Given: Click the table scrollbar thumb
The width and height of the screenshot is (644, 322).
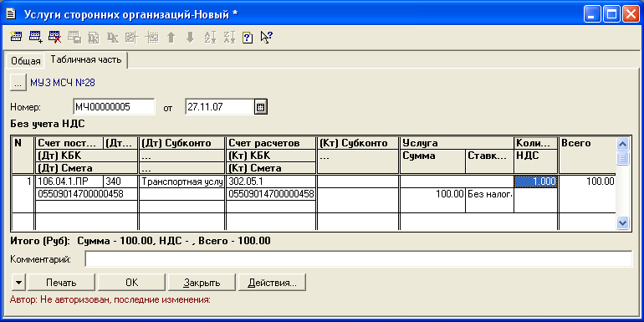Looking at the screenshot, I should pyautogui.click(x=622, y=158).
